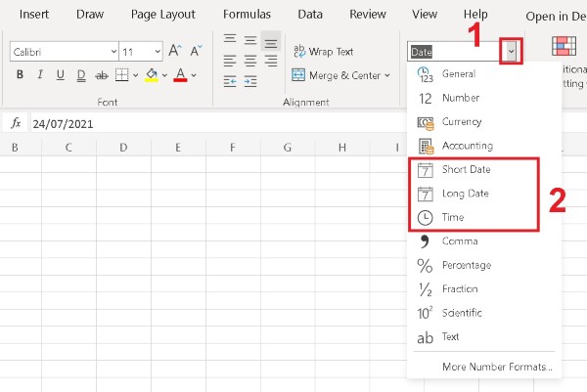The height and width of the screenshot is (392, 587).
Task: Toggle bold formatting
Action: (19, 75)
